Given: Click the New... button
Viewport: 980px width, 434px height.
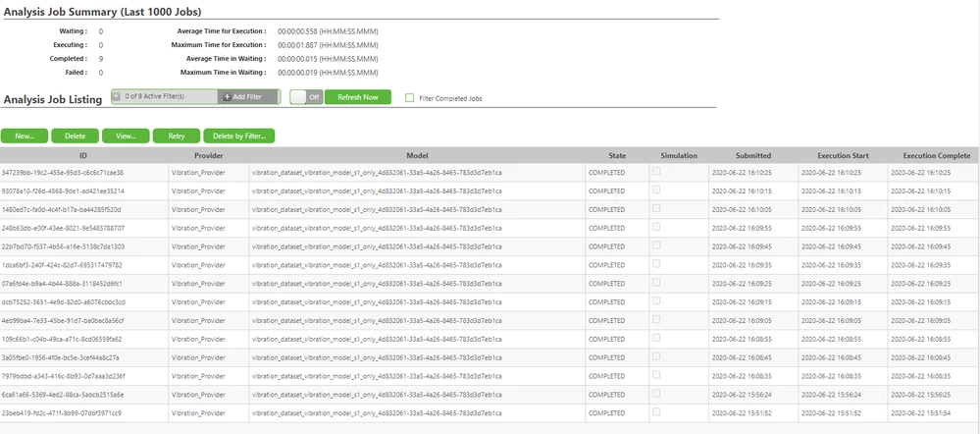Looking at the screenshot, I should coord(25,136).
